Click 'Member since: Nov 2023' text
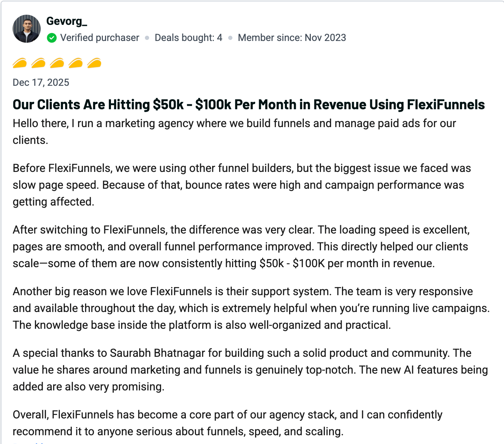The height and width of the screenshot is (444, 504). [x=292, y=38]
